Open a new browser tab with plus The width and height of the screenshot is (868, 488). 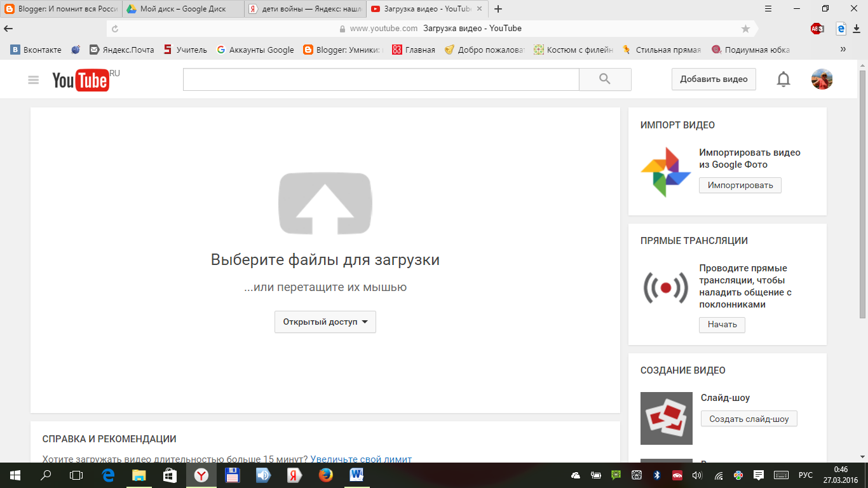click(x=498, y=9)
